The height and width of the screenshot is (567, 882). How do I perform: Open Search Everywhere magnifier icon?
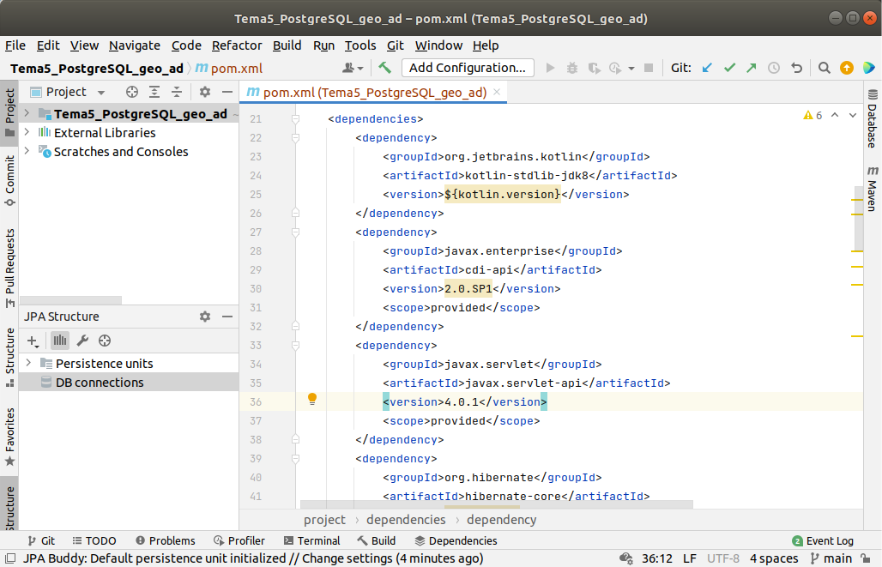tap(824, 68)
